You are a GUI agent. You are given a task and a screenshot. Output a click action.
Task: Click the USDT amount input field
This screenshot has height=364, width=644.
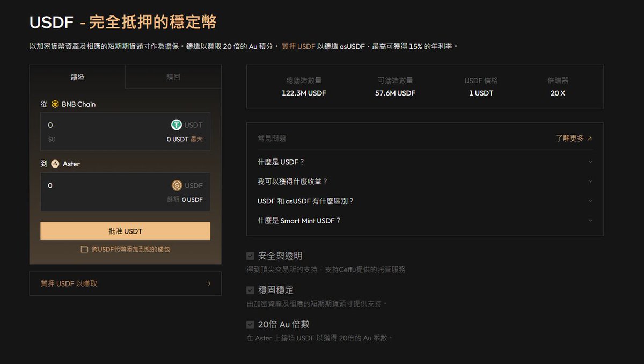[125, 131]
